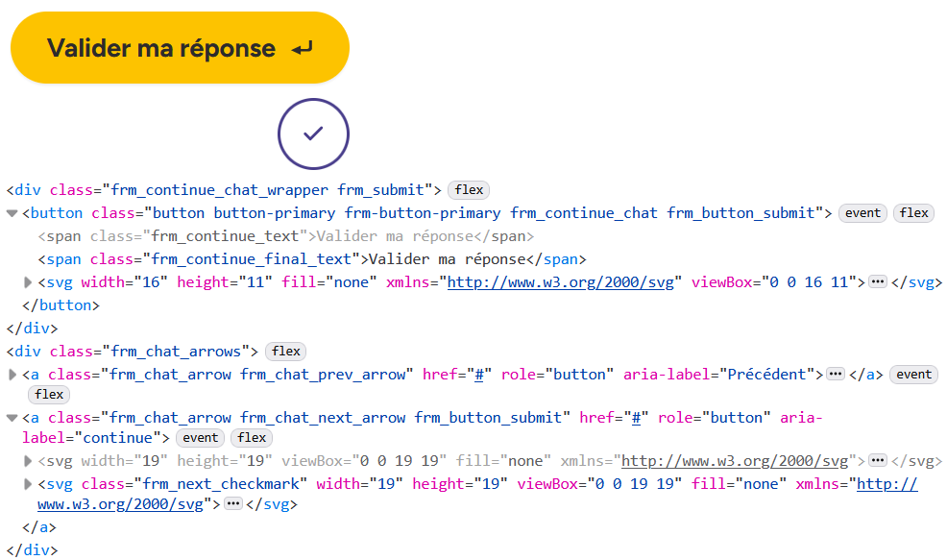
Task: Open w3.org link in svg width 16 line
Action: (561, 282)
